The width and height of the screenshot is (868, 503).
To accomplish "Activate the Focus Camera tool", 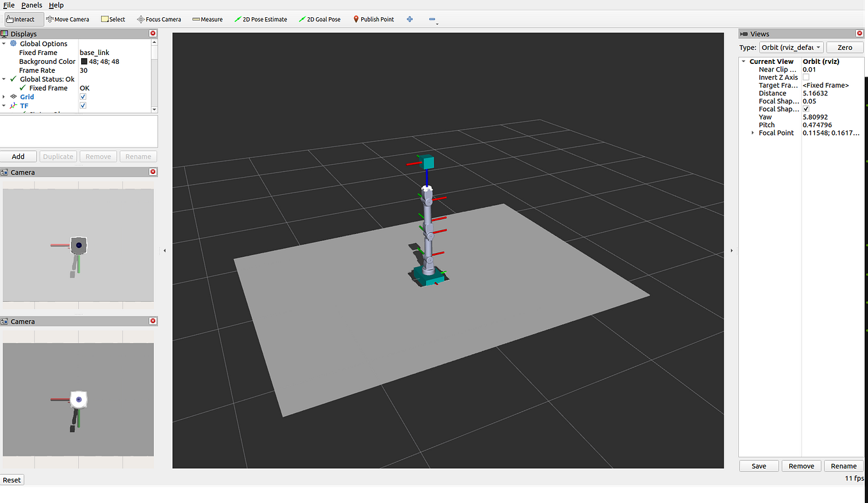I will [x=159, y=19].
